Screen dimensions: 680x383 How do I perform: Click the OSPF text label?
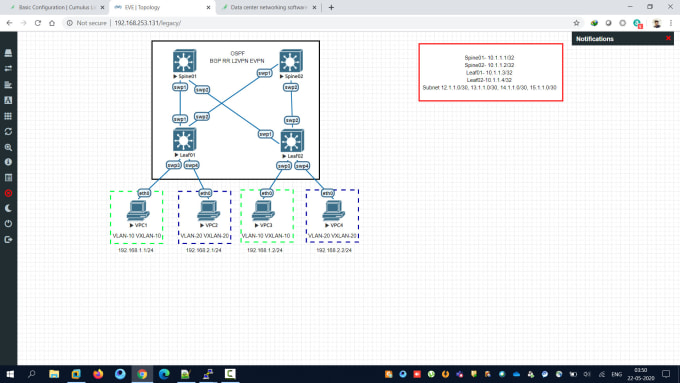[238, 54]
